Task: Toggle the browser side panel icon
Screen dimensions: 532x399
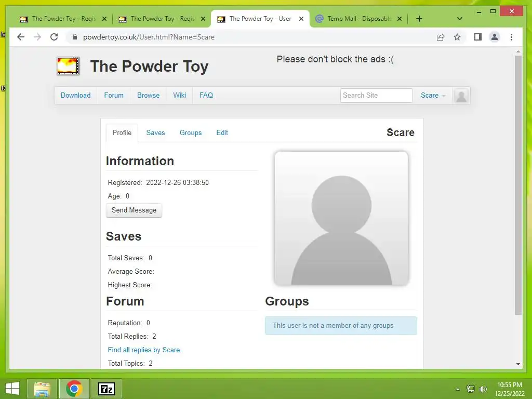Action: click(478, 37)
